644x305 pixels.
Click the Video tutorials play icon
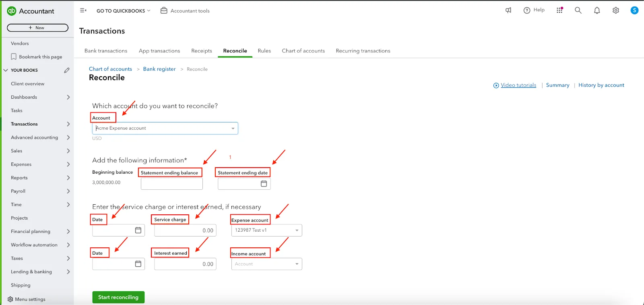496,85
